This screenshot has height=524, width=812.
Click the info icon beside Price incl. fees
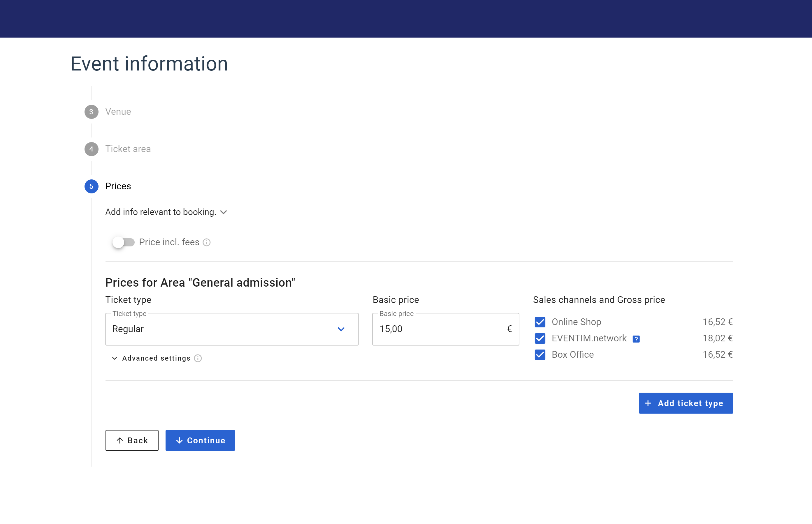(x=206, y=242)
